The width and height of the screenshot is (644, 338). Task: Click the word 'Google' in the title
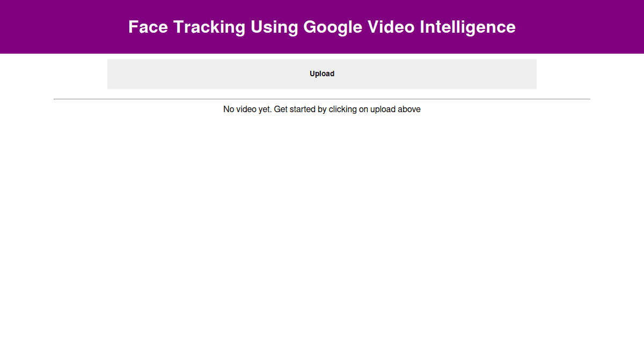pos(332,27)
